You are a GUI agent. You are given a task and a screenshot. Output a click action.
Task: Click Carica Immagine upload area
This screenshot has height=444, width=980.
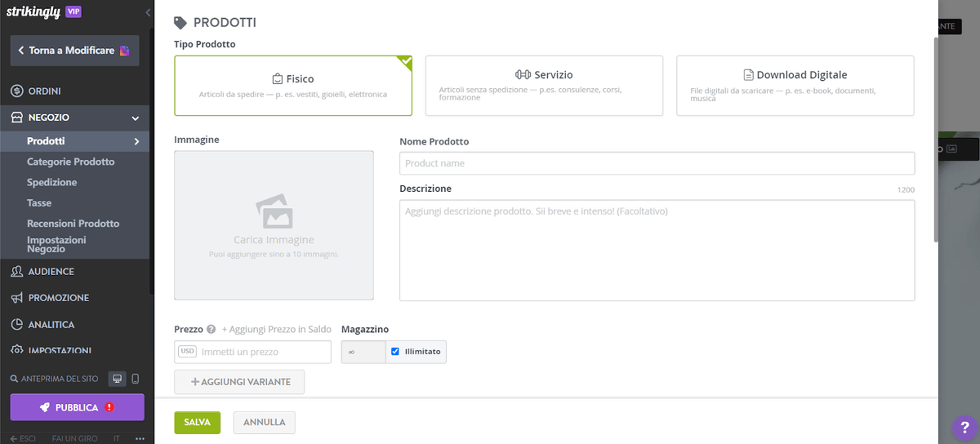274,225
